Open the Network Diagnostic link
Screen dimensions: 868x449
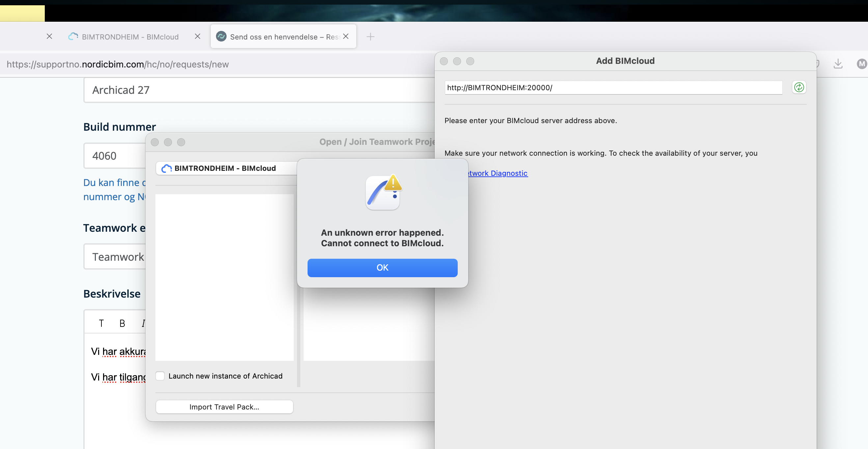(x=497, y=173)
